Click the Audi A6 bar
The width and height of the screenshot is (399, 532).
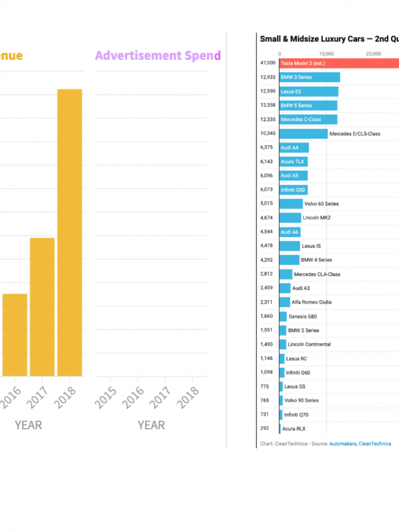(290, 232)
